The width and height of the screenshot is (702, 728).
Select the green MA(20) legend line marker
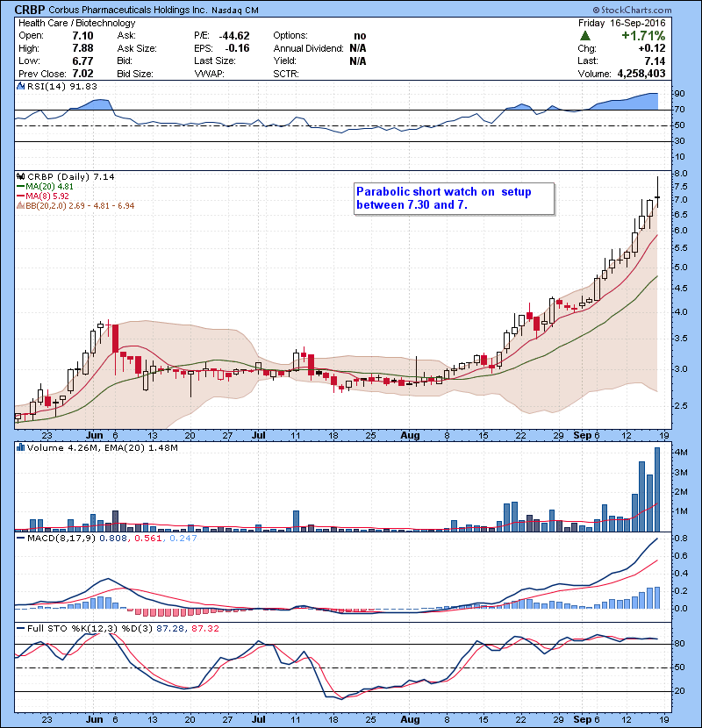point(20,187)
